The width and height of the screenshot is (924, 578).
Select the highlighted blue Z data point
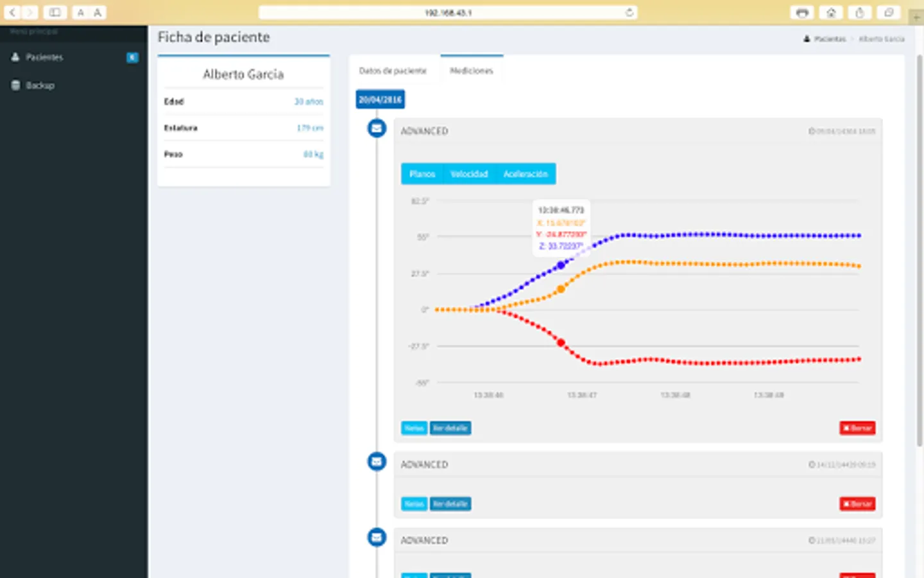point(561,265)
